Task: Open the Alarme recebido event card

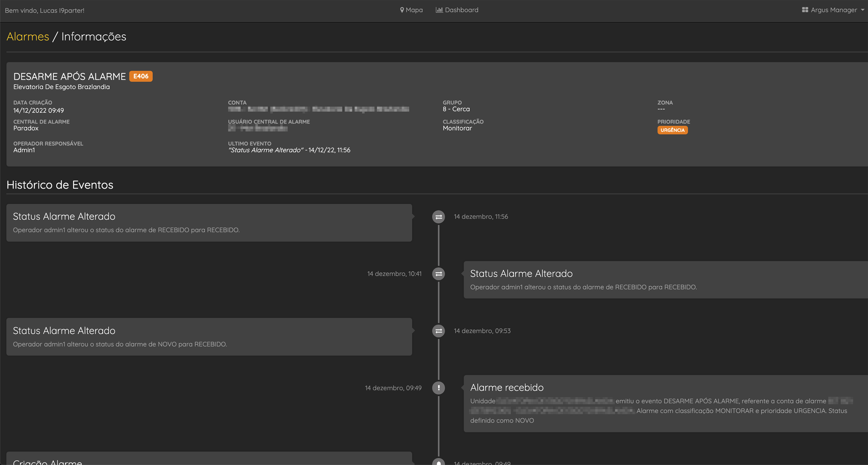Action: (x=665, y=403)
